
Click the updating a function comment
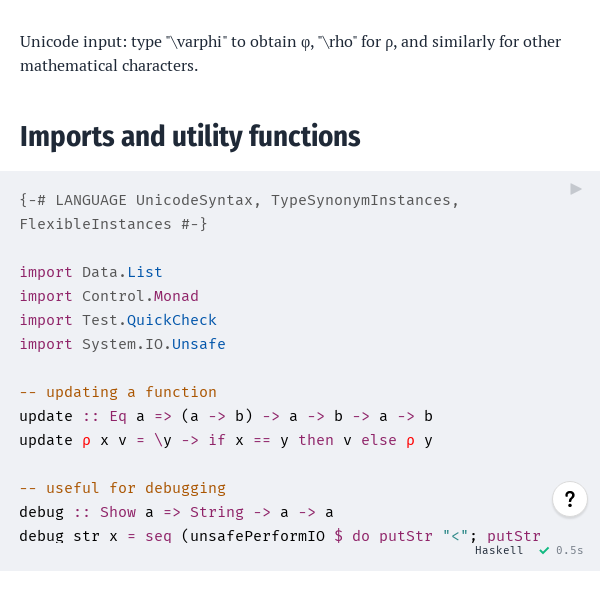(x=118, y=392)
